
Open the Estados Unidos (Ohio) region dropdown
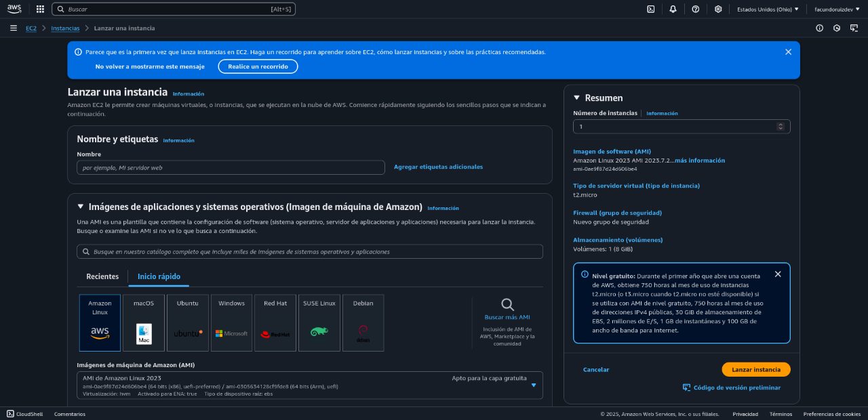(x=768, y=9)
